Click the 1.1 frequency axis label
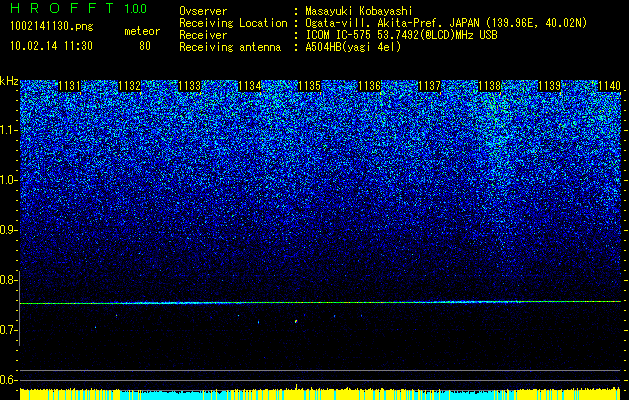 [9, 130]
